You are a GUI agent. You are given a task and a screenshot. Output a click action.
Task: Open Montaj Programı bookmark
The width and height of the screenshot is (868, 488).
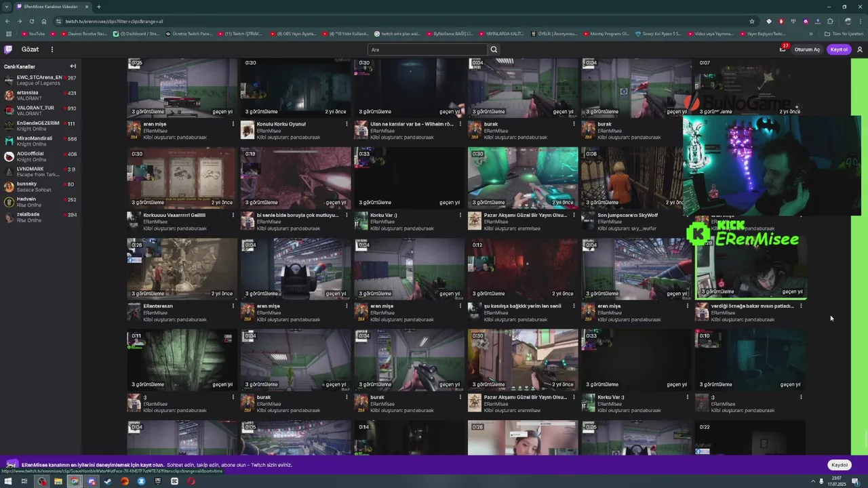pos(606,33)
